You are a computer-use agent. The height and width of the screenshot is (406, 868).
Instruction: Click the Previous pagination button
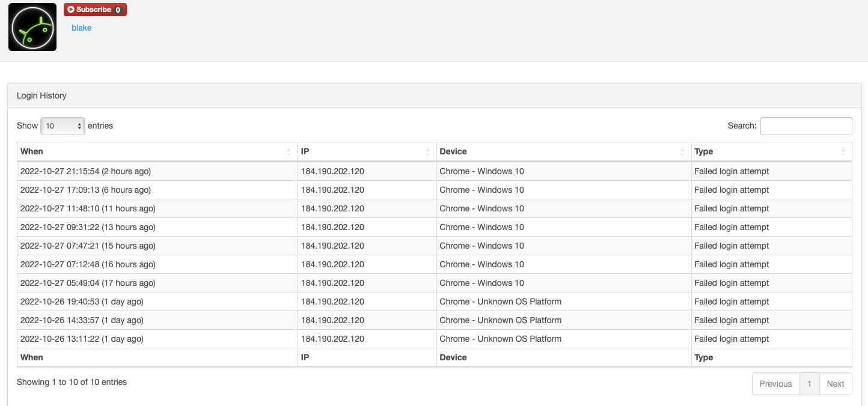point(775,384)
